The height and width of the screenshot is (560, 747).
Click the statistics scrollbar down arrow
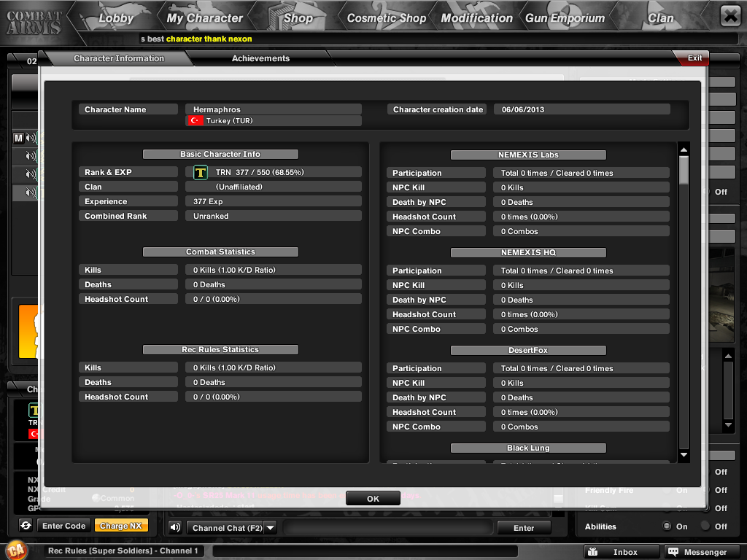(684, 455)
